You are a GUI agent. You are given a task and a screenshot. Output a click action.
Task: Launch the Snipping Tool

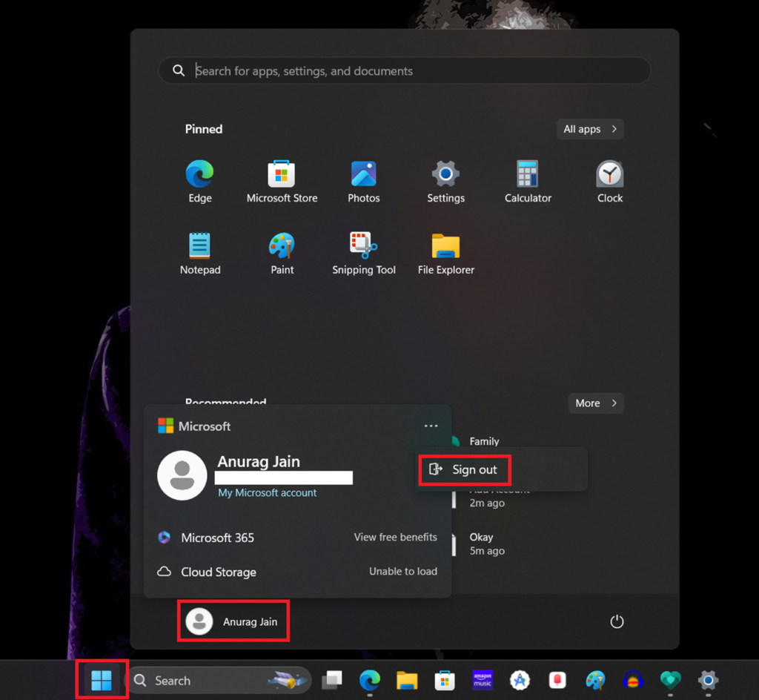click(363, 253)
